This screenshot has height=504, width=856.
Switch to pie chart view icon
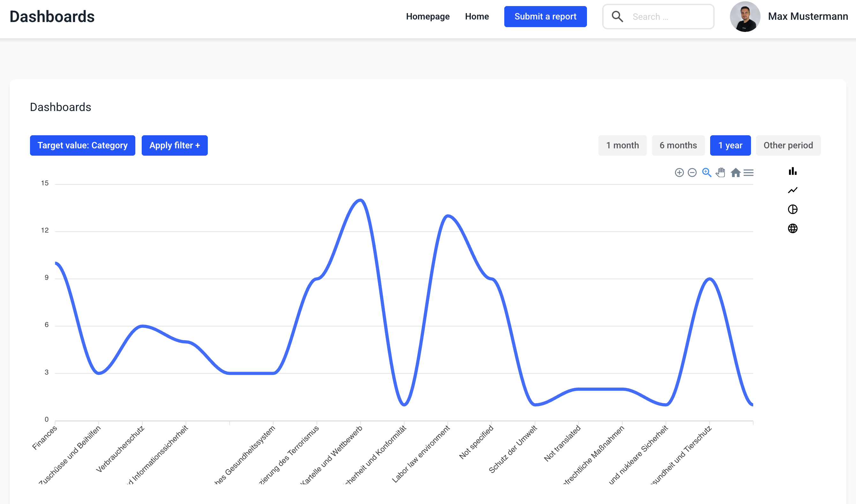coord(792,209)
